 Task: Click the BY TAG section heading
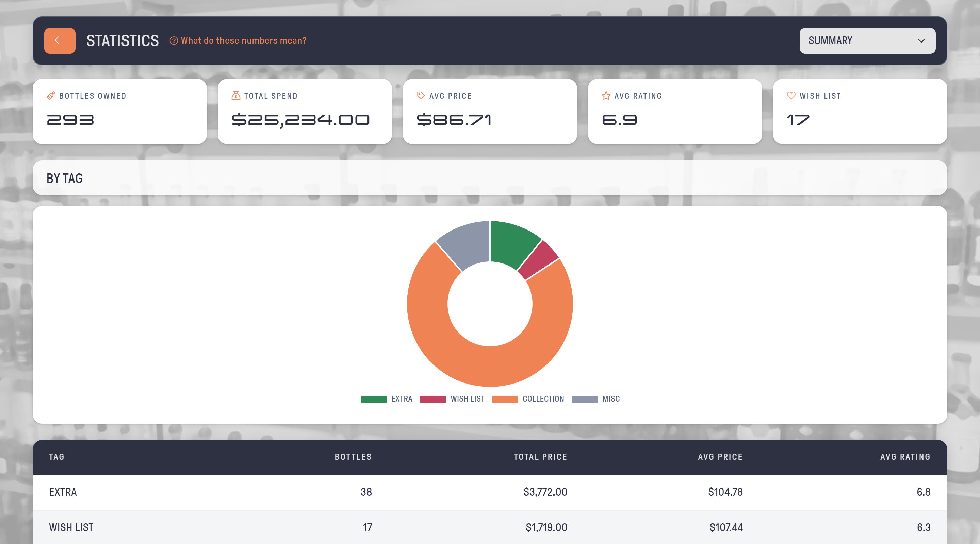[x=64, y=178]
